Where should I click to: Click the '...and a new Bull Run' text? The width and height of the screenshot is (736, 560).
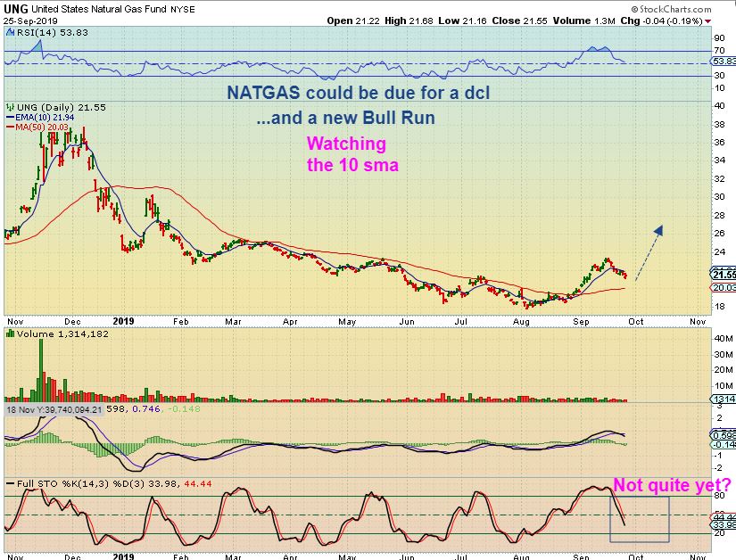pyautogui.click(x=345, y=118)
